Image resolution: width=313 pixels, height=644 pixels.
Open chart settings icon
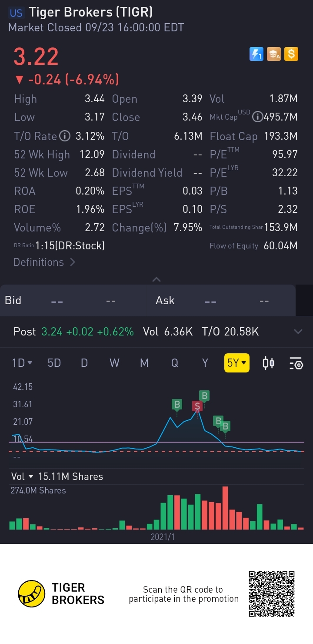[296, 363]
